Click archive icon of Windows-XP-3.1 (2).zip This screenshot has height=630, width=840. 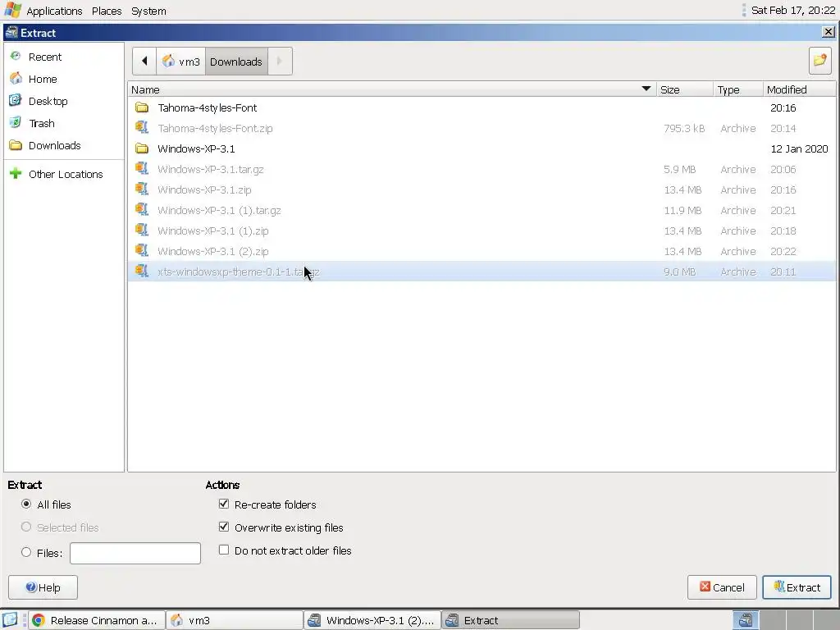(x=142, y=251)
